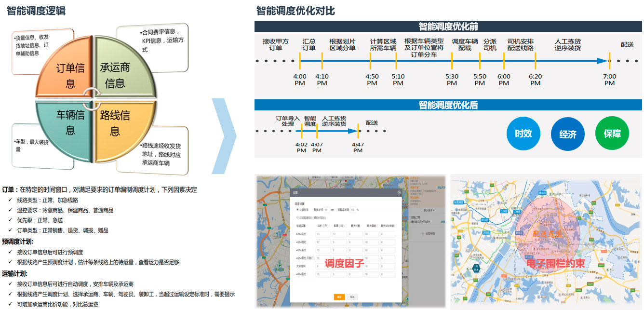Click the 运输计划 heading
Viewport: 644px width, 310px height.
pyautogui.click(x=14, y=273)
